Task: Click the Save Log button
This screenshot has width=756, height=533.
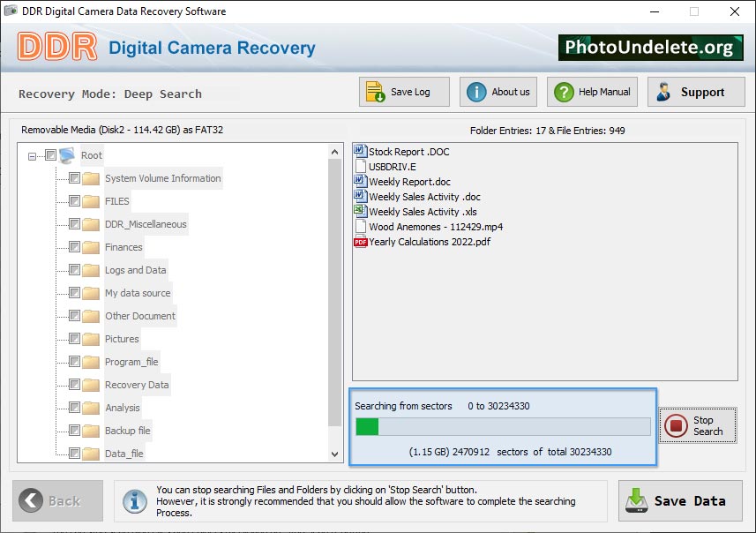Action: (404, 92)
